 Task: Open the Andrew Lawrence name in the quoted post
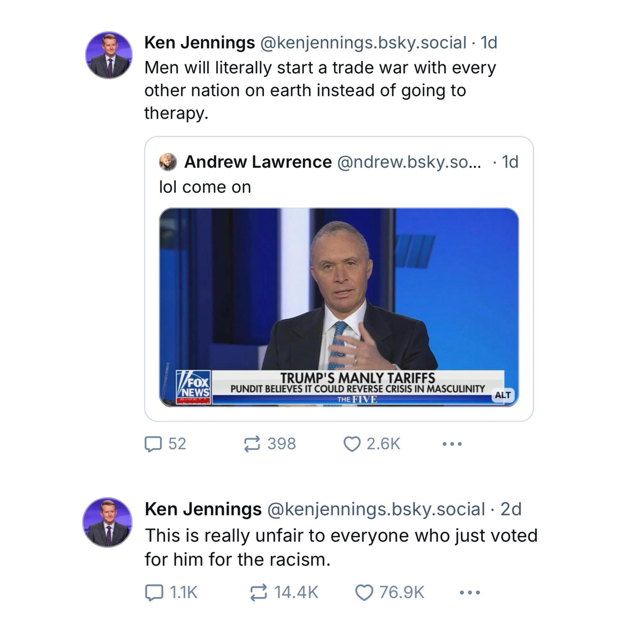point(258,162)
